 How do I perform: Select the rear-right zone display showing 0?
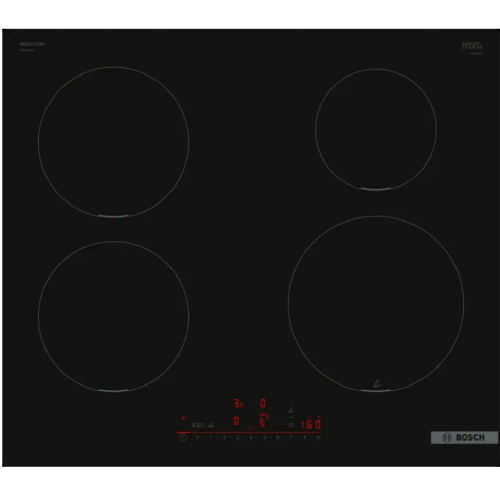[263, 403]
